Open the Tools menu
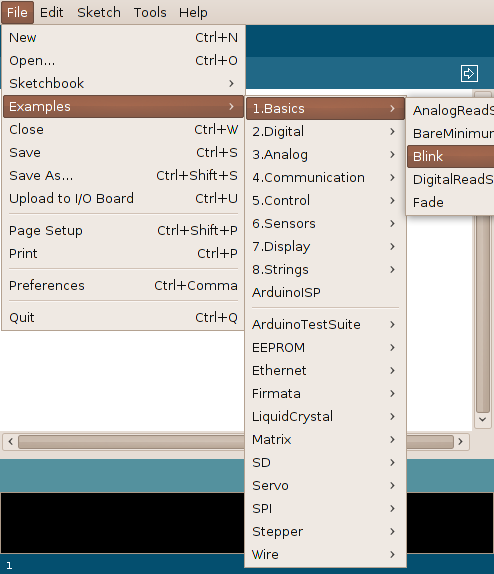 (150, 12)
